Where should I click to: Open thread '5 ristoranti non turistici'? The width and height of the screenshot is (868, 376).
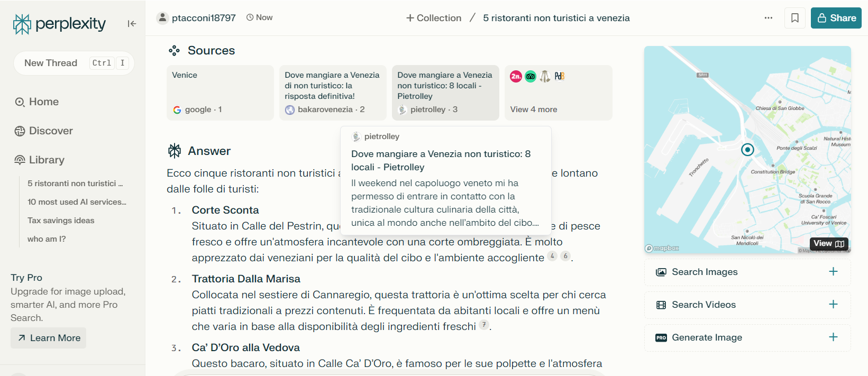click(x=75, y=184)
